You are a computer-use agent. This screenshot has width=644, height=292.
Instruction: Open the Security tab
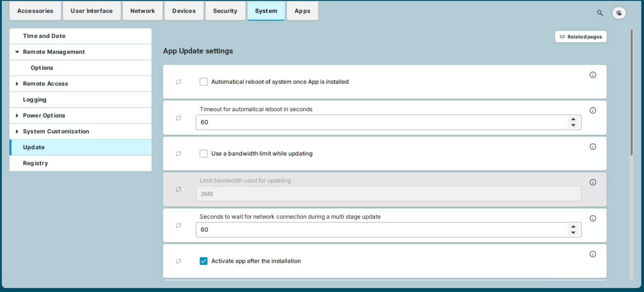[x=225, y=11]
